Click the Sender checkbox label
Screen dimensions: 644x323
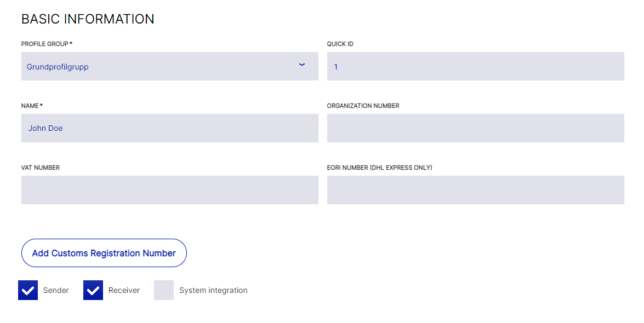point(55,290)
